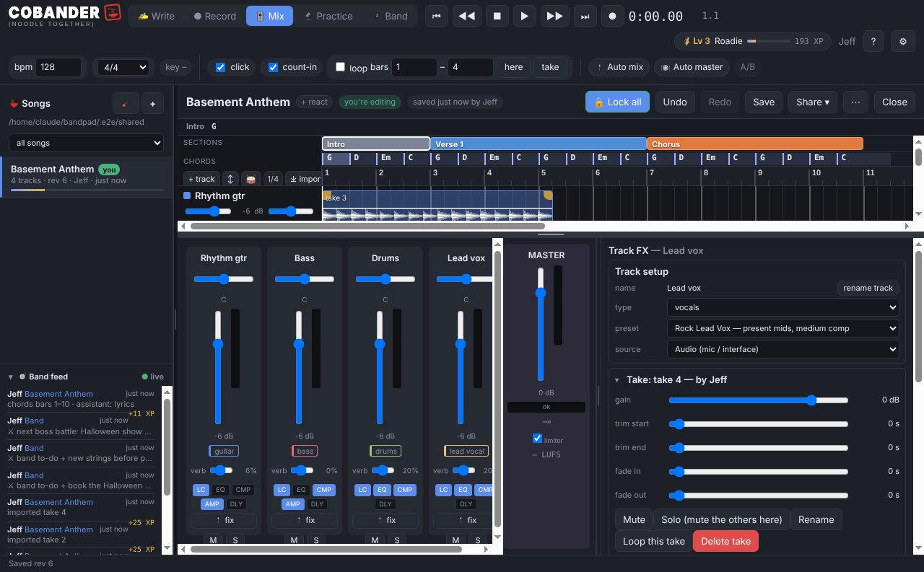Open the Share dropdown menu
Screen dimensions: 924x572
tap(812, 102)
